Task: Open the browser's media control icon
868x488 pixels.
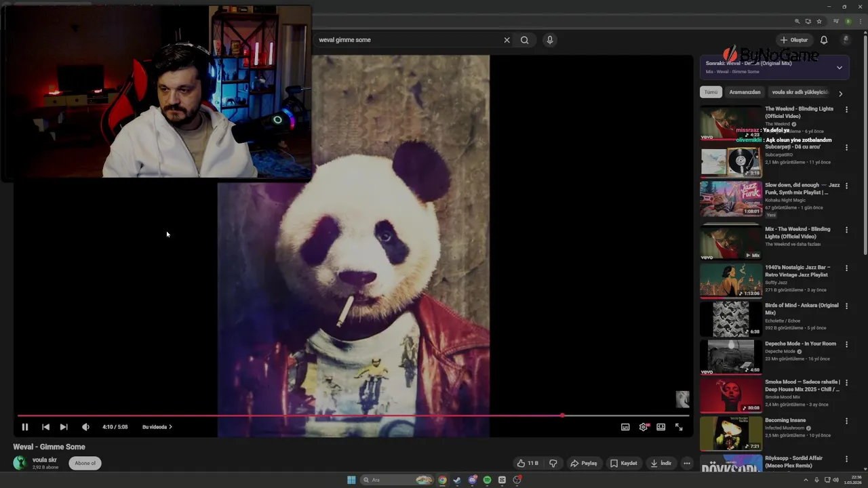Action: (x=836, y=22)
